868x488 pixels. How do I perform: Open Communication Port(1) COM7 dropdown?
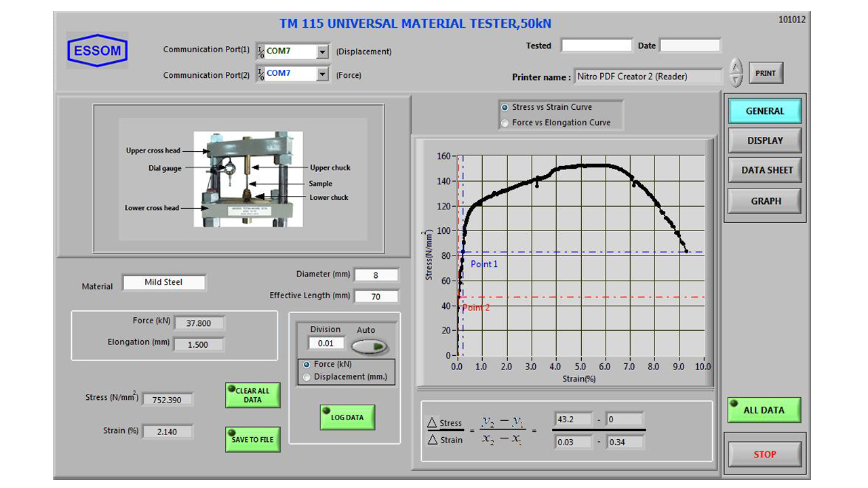[322, 52]
